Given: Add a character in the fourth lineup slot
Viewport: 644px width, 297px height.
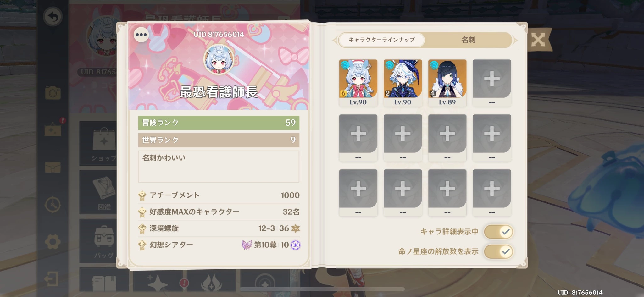Looking at the screenshot, I should pyautogui.click(x=492, y=83).
